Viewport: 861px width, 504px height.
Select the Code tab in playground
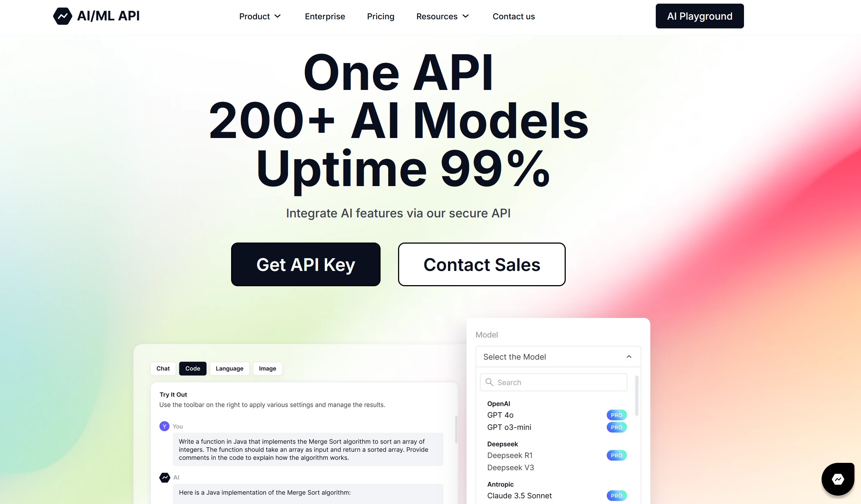192,369
